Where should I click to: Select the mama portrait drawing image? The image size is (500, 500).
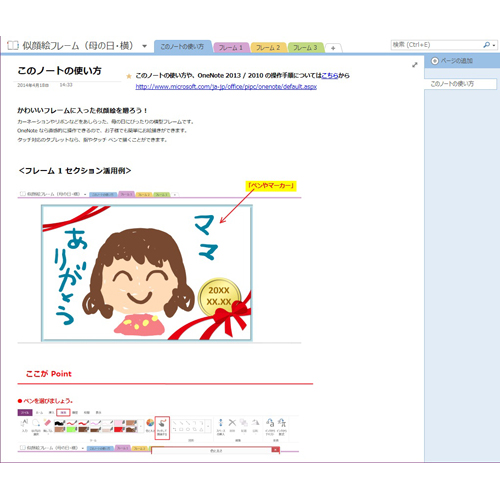(x=147, y=273)
